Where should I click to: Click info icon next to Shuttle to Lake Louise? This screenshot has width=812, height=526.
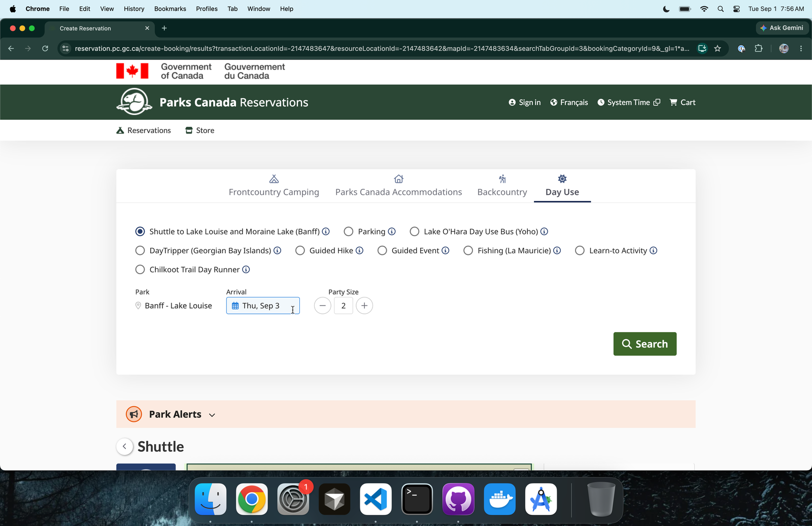pyautogui.click(x=326, y=232)
